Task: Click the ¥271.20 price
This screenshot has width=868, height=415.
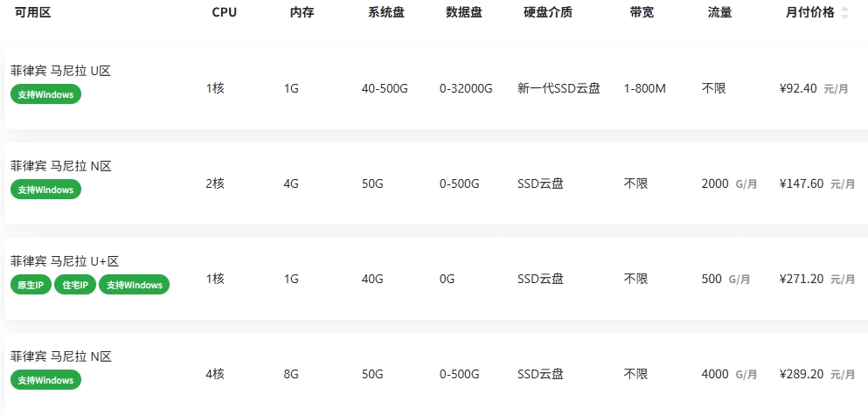Action: (801, 279)
